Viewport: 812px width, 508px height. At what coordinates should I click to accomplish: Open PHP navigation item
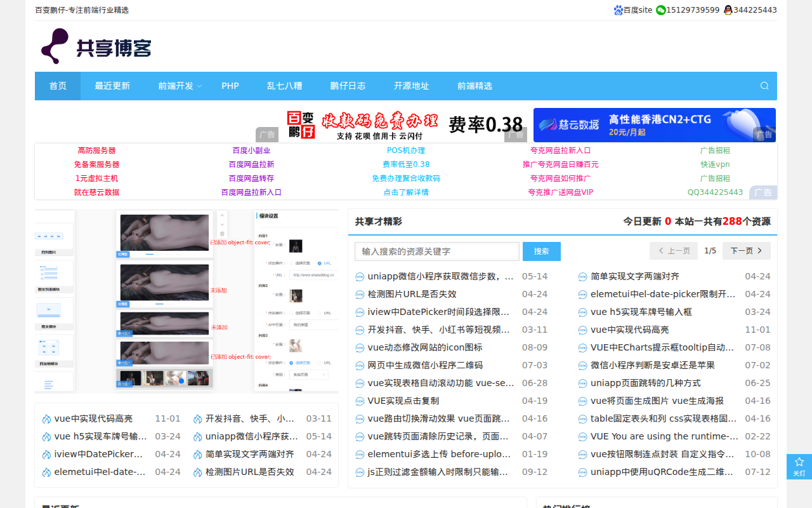(230, 86)
